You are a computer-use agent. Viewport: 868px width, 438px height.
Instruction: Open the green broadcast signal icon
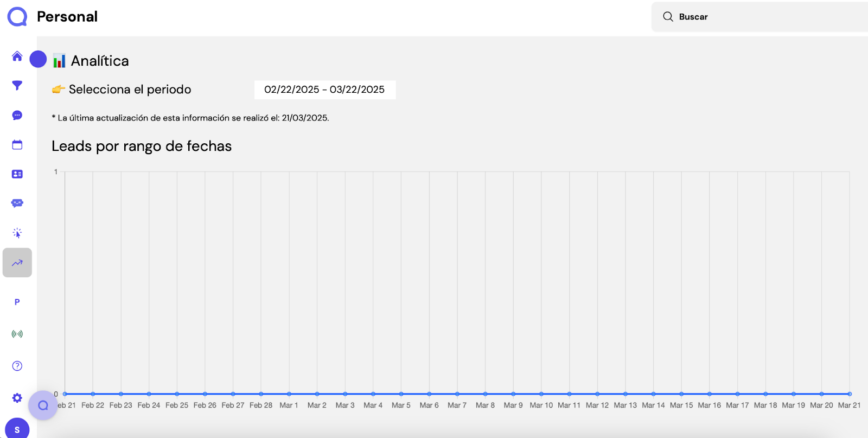(17, 334)
